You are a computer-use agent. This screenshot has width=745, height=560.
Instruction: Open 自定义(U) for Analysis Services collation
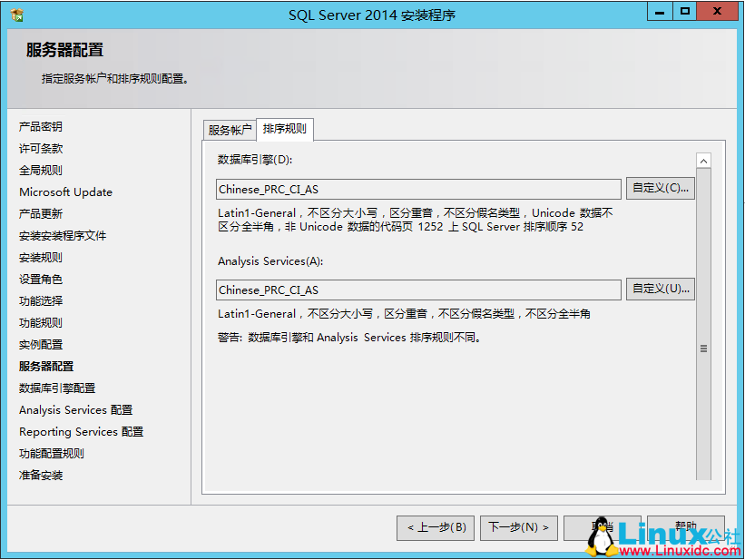[x=662, y=290]
